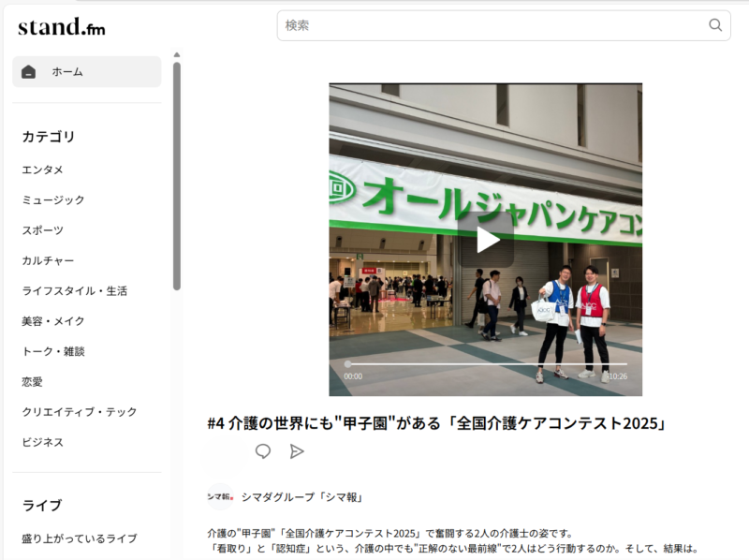Open the エンタメ category
The height and width of the screenshot is (560, 749).
[x=43, y=169]
